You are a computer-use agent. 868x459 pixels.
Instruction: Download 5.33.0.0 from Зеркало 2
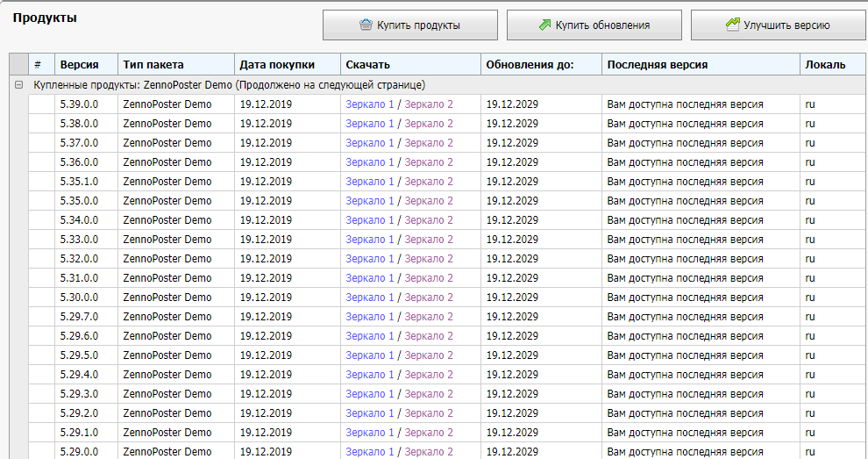[x=429, y=240]
